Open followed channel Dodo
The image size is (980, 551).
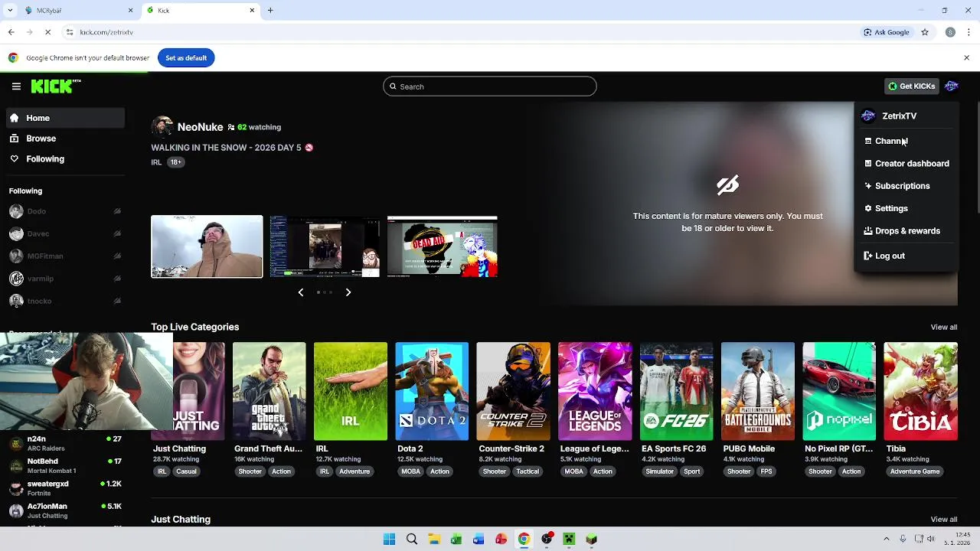(x=65, y=211)
